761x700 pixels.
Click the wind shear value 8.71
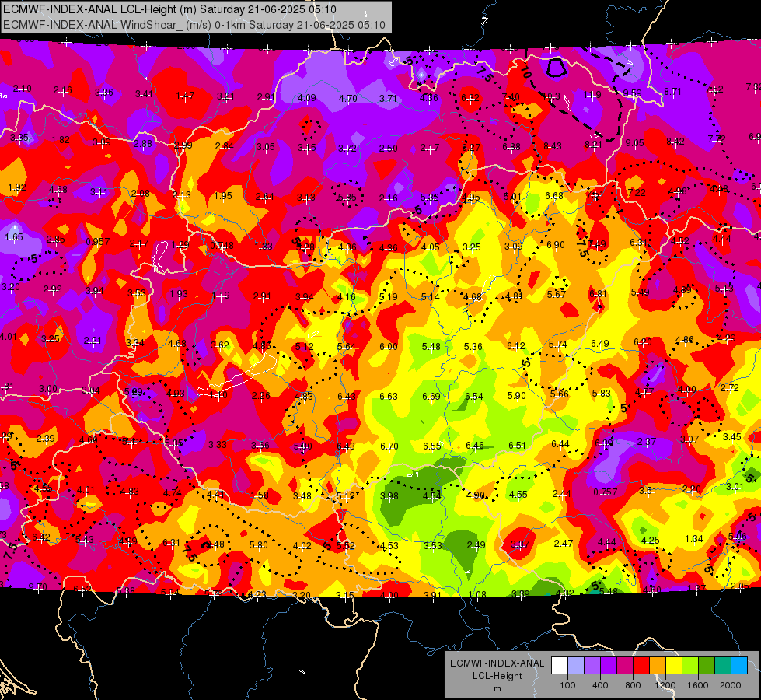[672, 91]
